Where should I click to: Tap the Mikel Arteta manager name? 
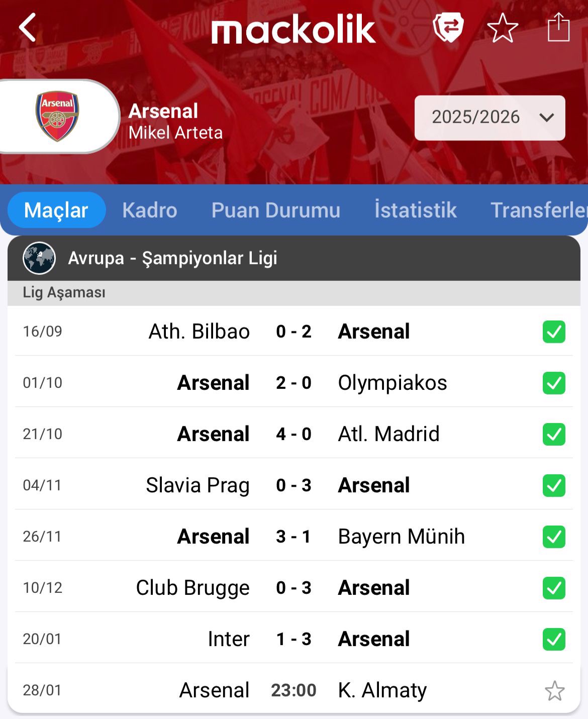[x=175, y=133]
